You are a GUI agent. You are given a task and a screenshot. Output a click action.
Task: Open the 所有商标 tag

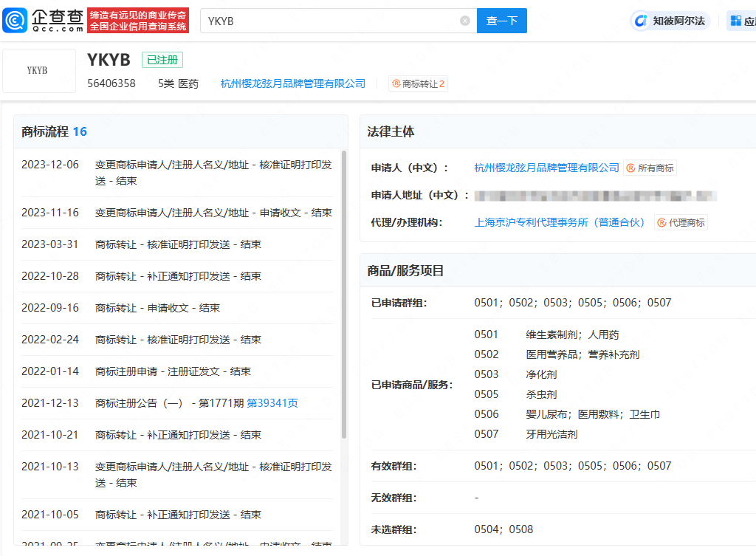pos(650,168)
